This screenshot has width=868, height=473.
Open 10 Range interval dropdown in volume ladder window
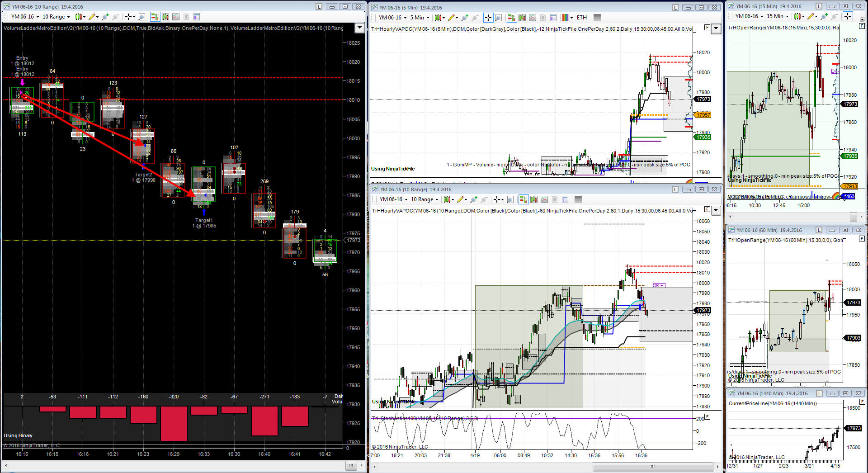click(56, 17)
